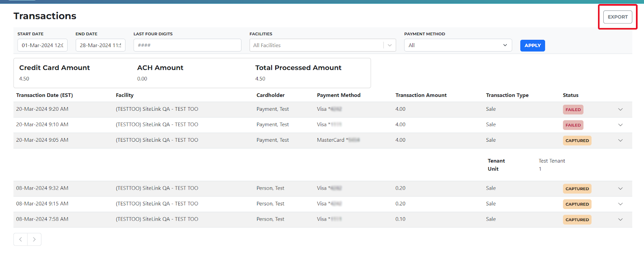
Task: Select the 20-Mar-2024 9:10 AM date cell
Action: 42,124
